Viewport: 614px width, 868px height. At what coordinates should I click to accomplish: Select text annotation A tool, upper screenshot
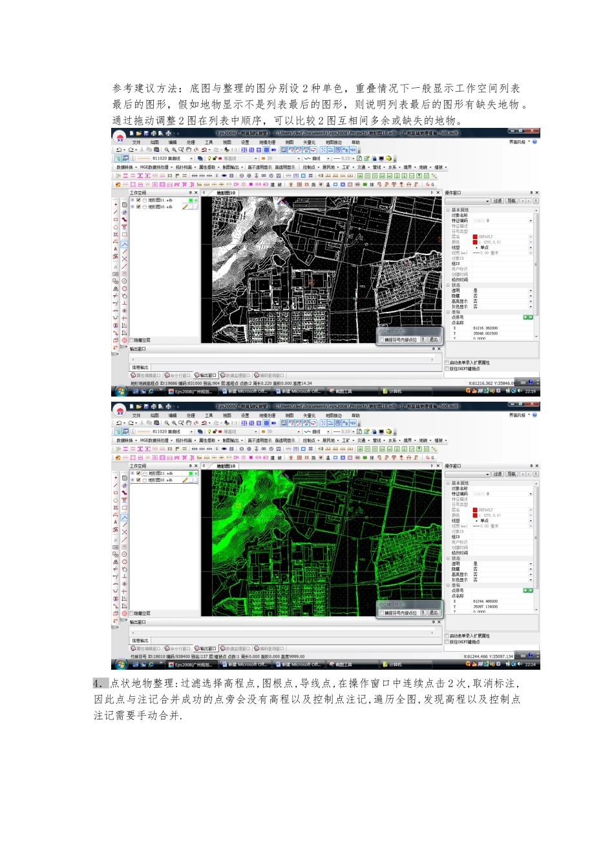116,249
